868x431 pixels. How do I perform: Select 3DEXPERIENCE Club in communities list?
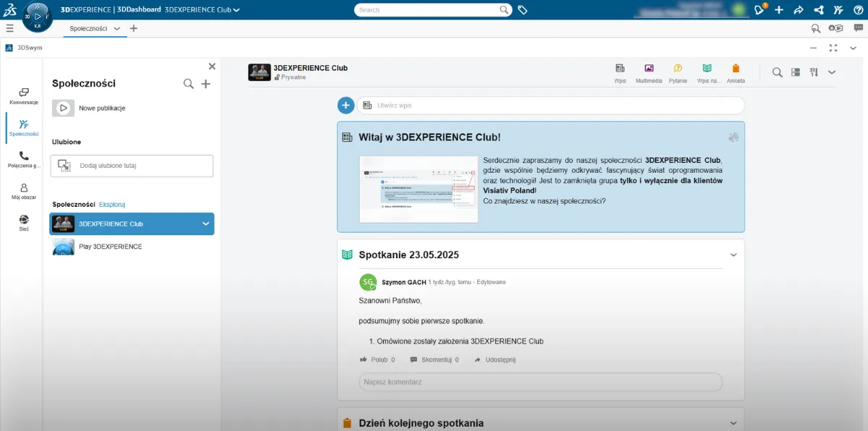132,224
